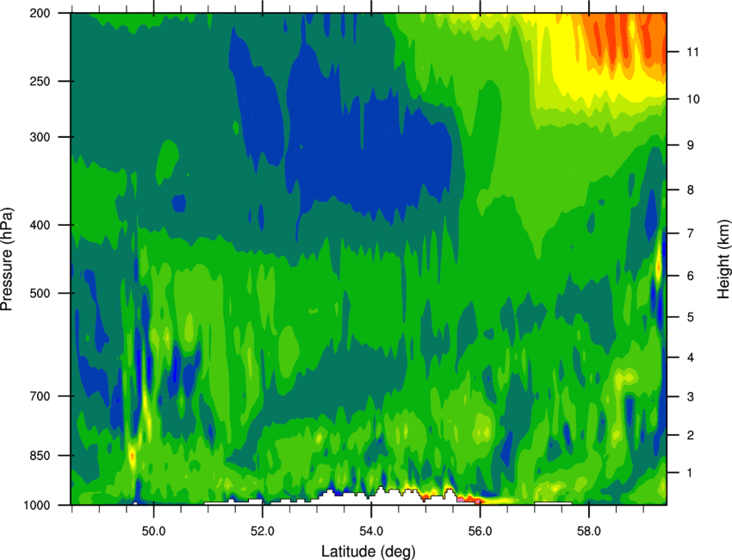732x560 pixels.
Task: Click the Latitude (deg) axis title
Action: click(368, 551)
